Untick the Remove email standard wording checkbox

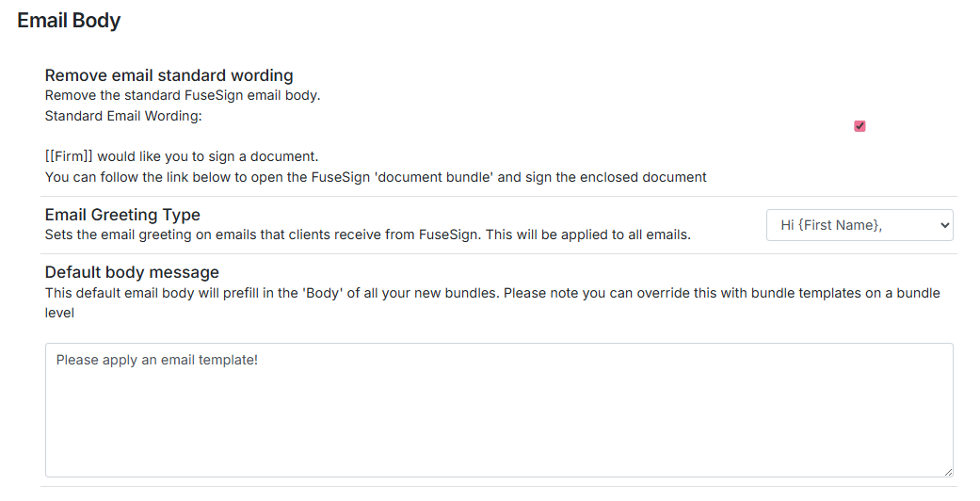coord(860,126)
